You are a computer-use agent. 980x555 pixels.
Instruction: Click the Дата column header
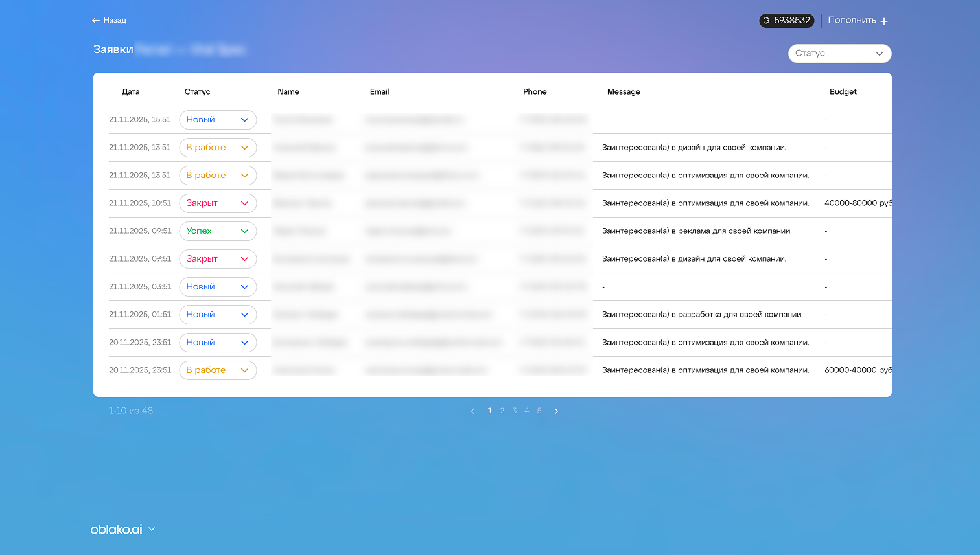(130, 92)
